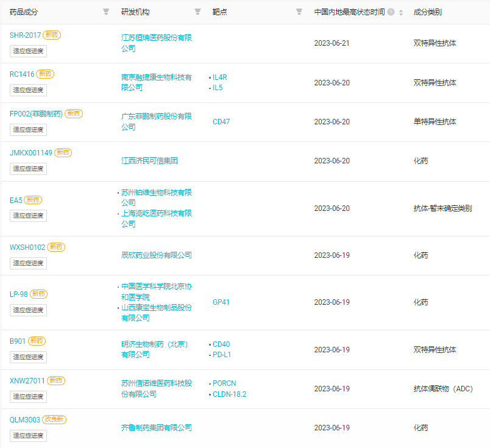Image resolution: width=490 pixels, height=448 pixels.
Task: Click help icon beside 中国内地最高状态时间
Action: click(391, 12)
